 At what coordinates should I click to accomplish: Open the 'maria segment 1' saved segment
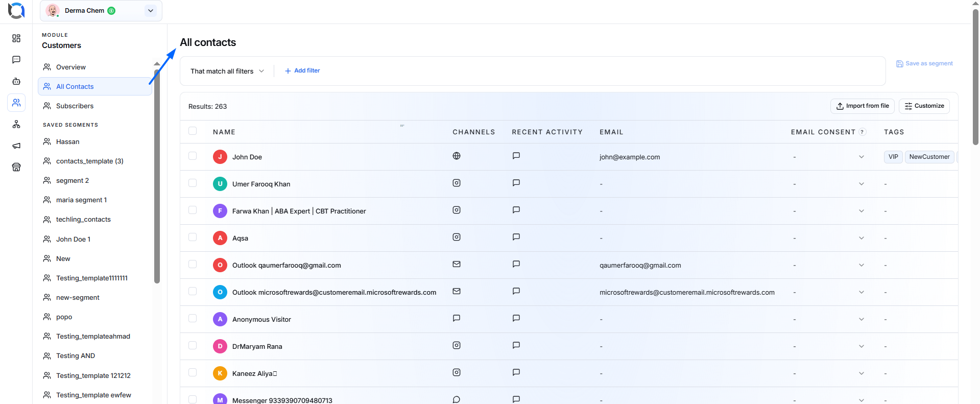click(95, 200)
